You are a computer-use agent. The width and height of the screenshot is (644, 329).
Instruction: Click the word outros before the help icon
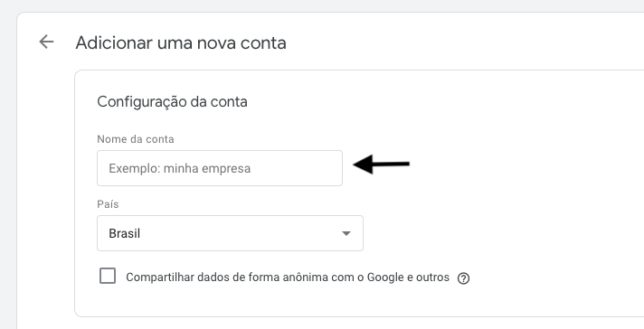(x=432, y=277)
